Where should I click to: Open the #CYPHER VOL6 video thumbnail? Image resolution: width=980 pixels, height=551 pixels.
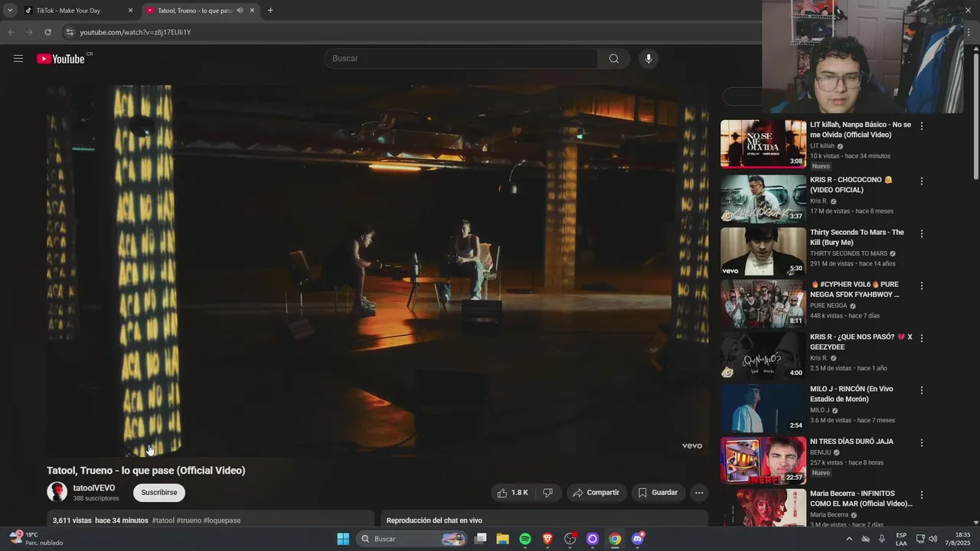763,303
